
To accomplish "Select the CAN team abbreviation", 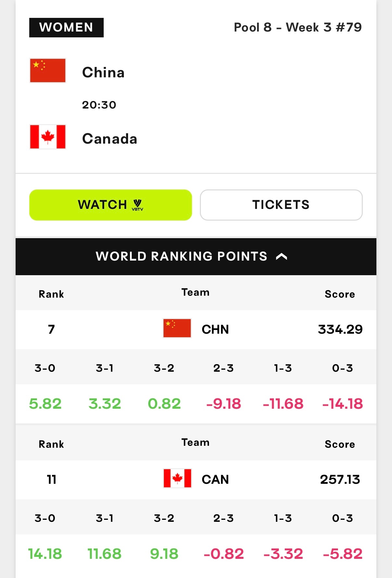I will coord(215,480).
